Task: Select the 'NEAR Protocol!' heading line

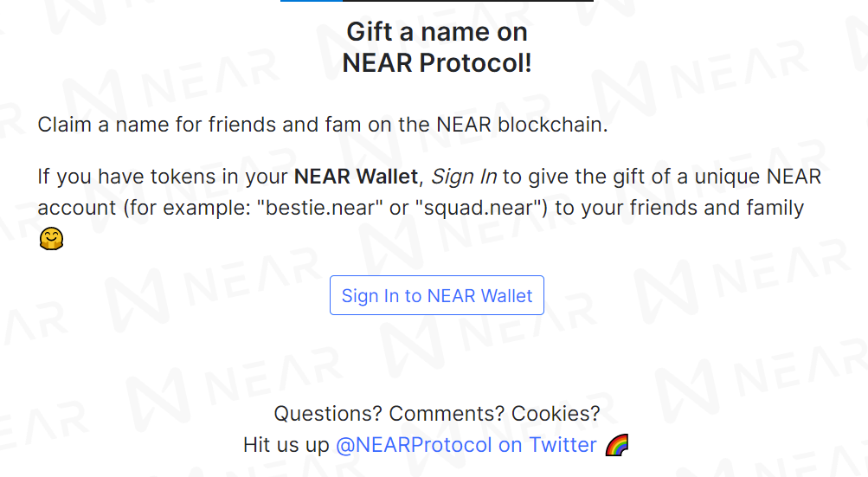Action: click(x=437, y=62)
